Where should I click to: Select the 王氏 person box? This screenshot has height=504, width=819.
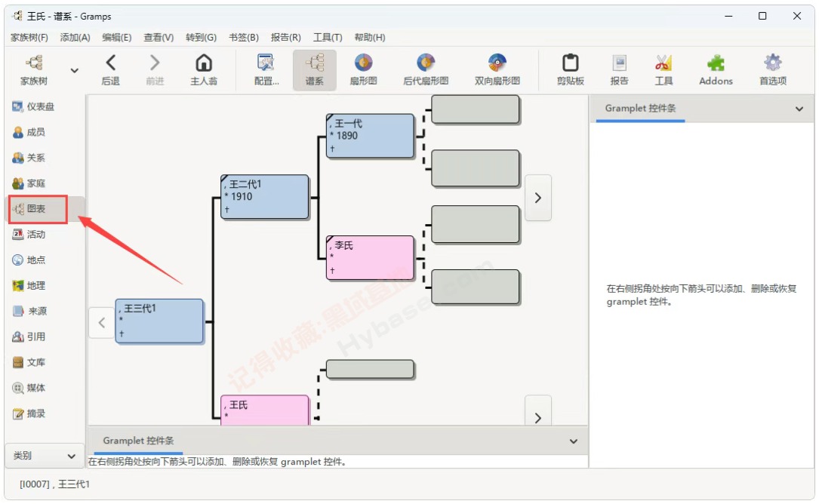(265, 410)
